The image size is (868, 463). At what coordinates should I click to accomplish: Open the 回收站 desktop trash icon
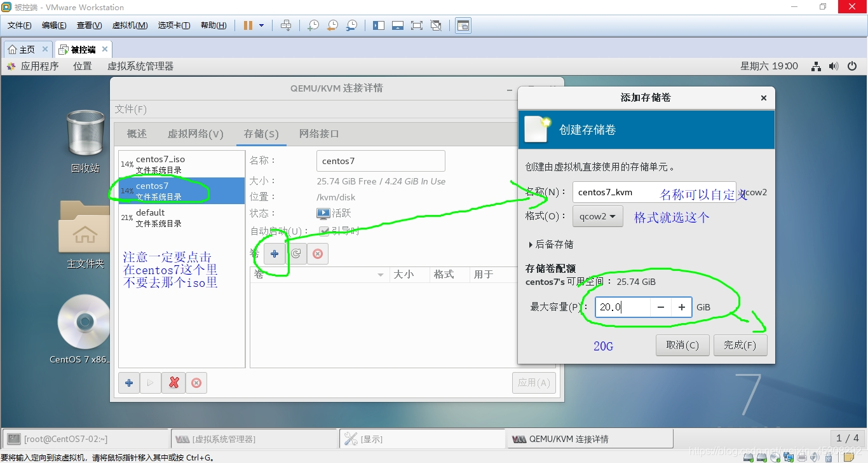coord(85,141)
